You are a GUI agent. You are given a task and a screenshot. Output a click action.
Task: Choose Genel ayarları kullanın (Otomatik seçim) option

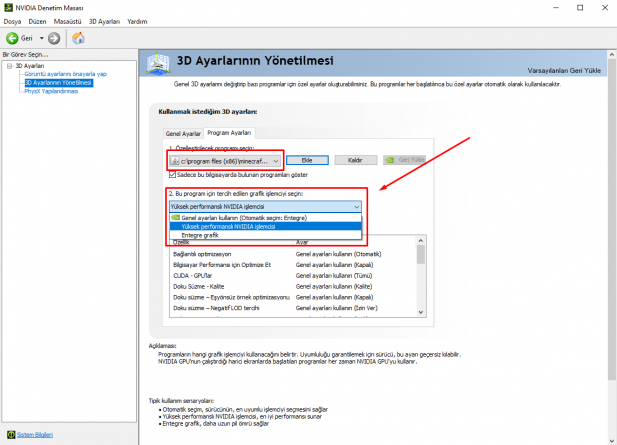(266, 218)
